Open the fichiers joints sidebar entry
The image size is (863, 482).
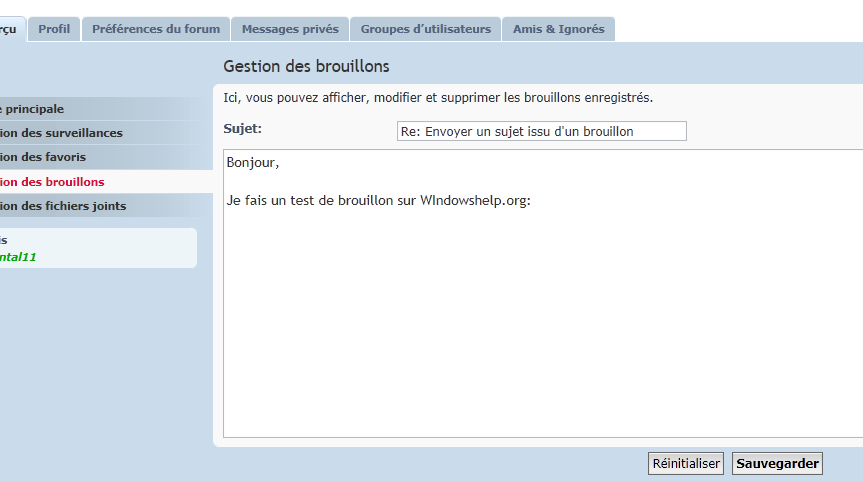tap(105, 206)
